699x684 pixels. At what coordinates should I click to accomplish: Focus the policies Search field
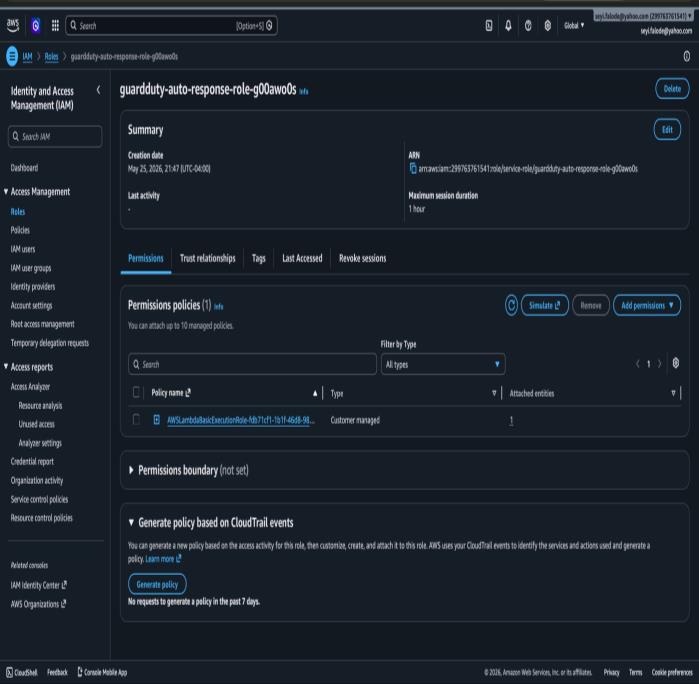pos(252,364)
